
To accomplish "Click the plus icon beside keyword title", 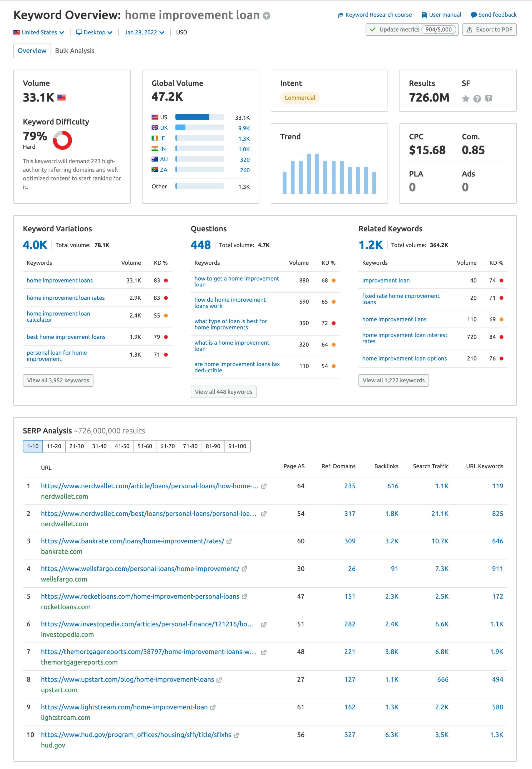I will click(x=266, y=16).
